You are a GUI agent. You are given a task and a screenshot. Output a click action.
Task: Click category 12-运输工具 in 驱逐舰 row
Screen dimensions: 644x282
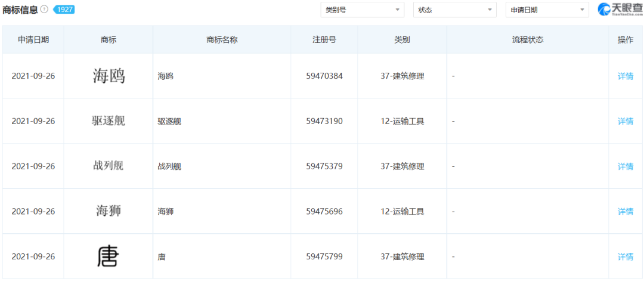click(x=402, y=121)
